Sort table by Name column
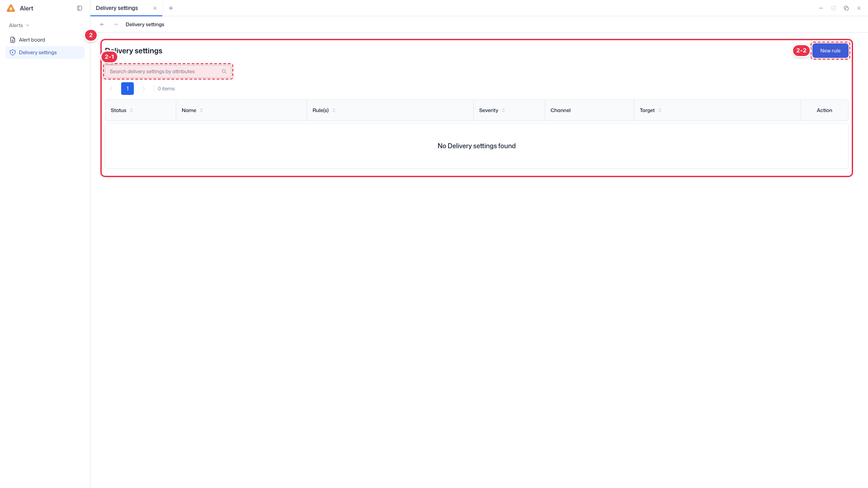This screenshot has height=488, width=868. click(x=202, y=110)
